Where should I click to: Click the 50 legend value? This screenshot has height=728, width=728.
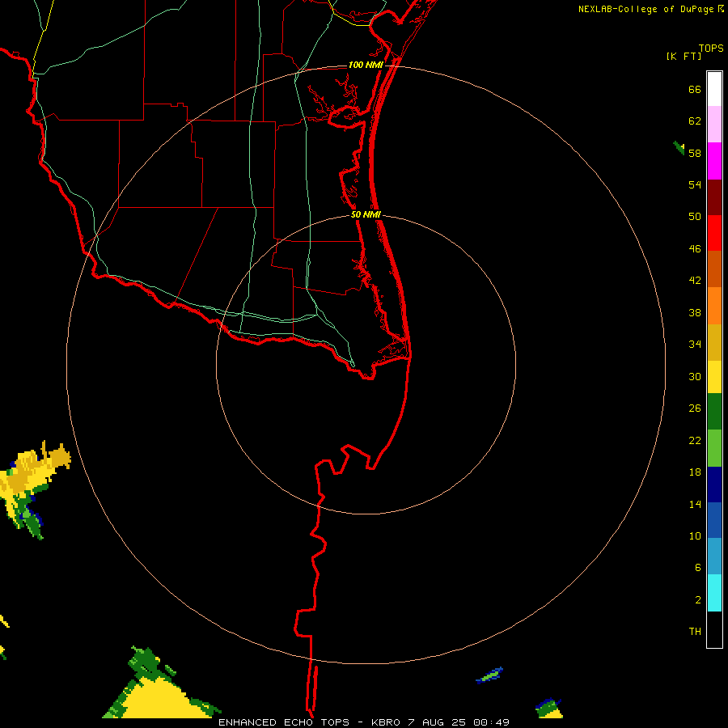(x=695, y=217)
